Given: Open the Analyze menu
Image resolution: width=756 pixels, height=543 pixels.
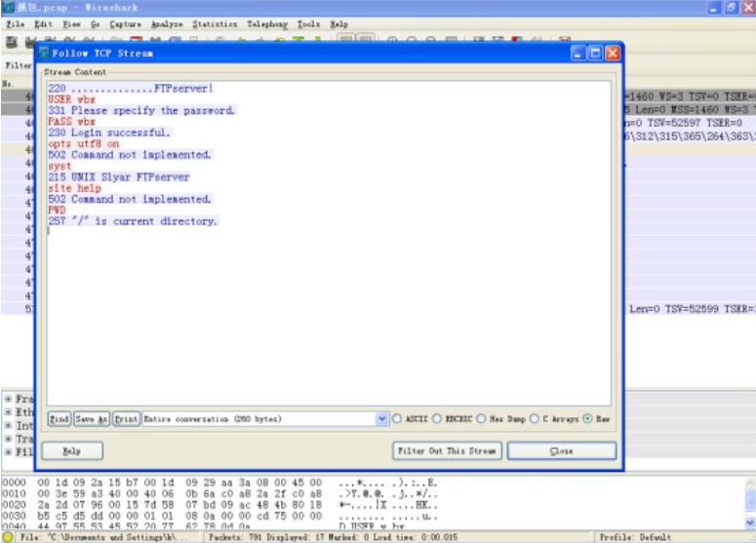Looking at the screenshot, I should click(167, 24).
